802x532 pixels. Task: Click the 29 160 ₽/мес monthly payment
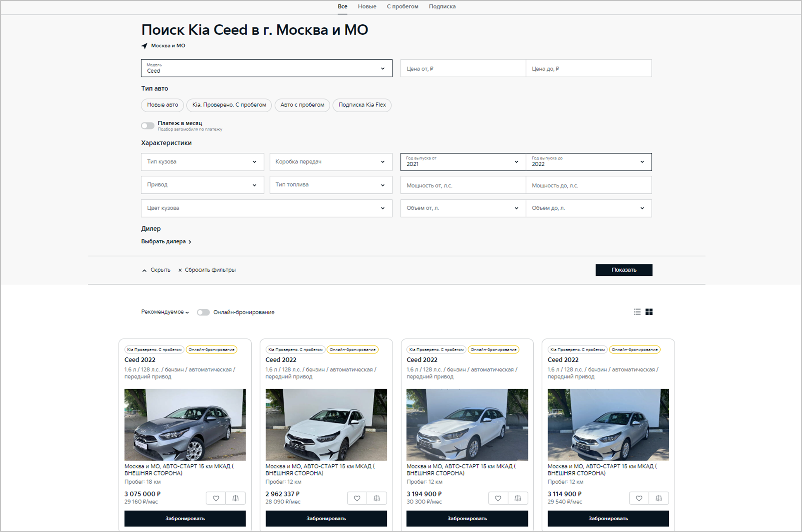(141, 502)
